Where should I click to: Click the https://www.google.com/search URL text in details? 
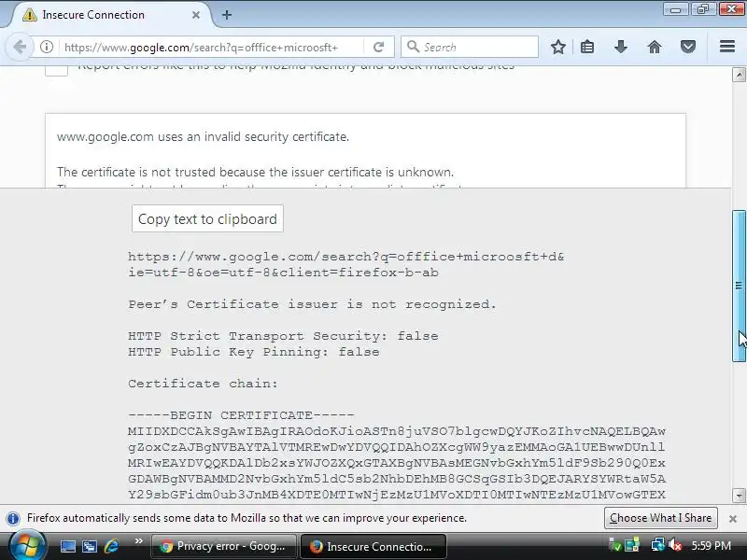point(345,257)
